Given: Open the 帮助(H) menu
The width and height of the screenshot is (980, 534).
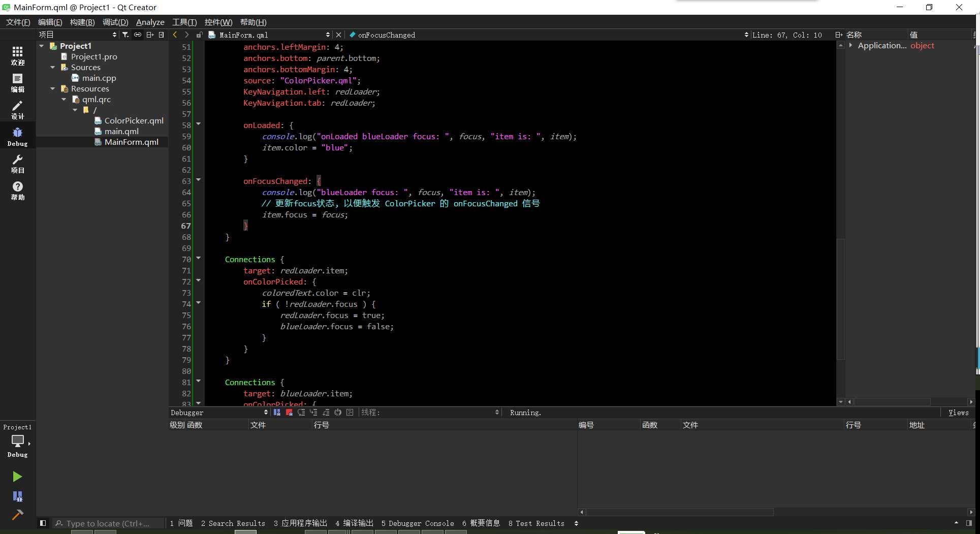Looking at the screenshot, I should [253, 22].
